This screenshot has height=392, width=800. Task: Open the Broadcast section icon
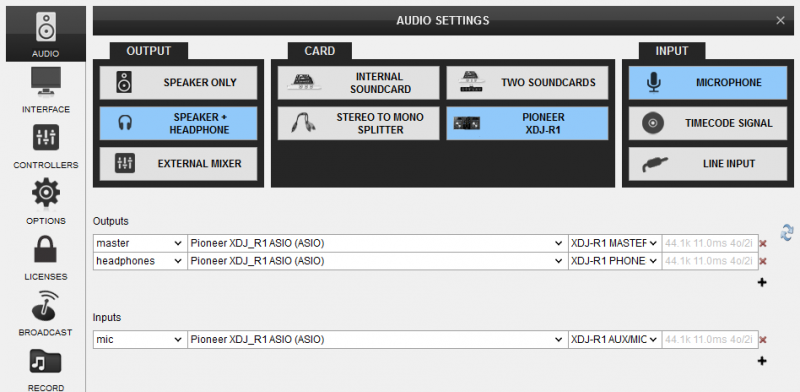tap(46, 314)
